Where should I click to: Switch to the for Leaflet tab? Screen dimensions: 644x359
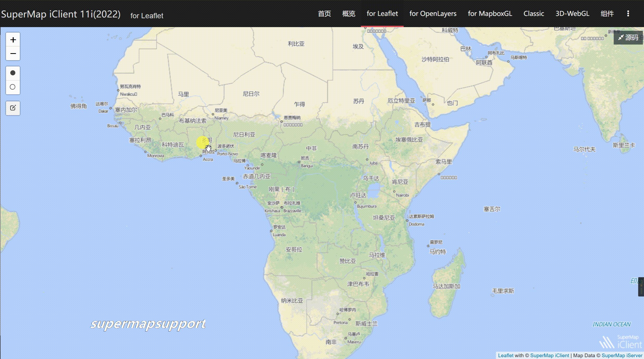tap(382, 14)
